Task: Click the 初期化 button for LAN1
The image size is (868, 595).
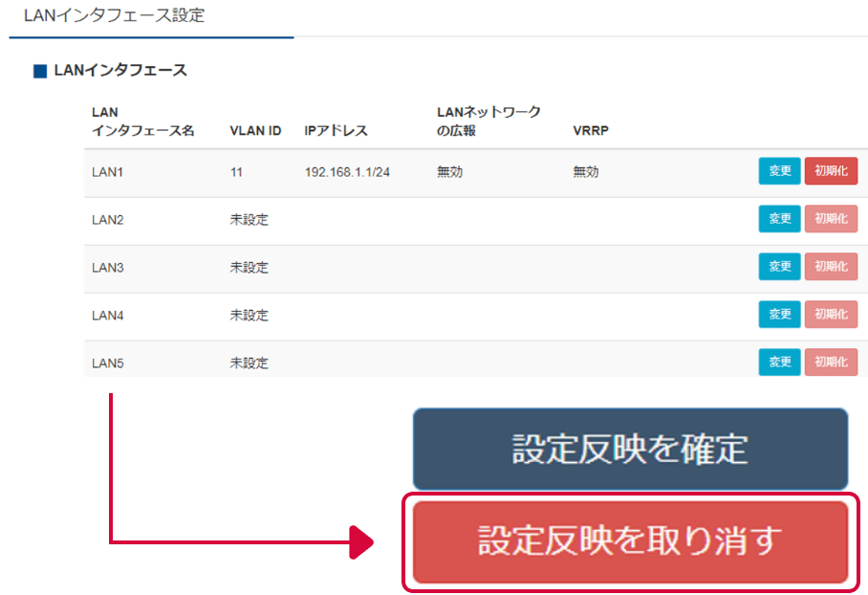Action: pyautogui.click(x=831, y=170)
